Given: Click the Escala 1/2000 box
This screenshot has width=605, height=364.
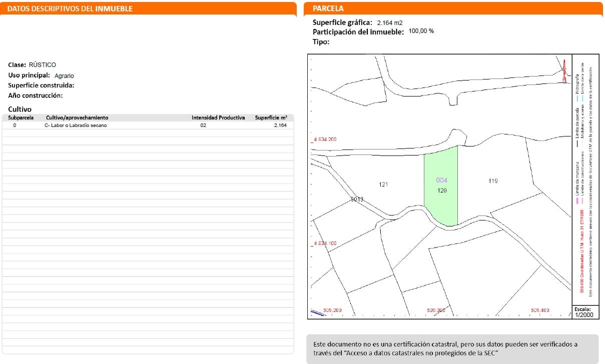Looking at the screenshot, I should point(585,312).
